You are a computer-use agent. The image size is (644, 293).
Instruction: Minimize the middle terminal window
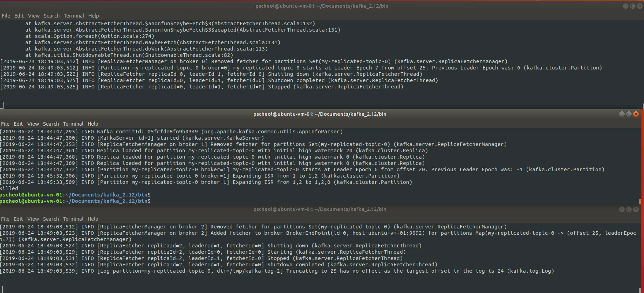pyautogui.click(x=622, y=114)
